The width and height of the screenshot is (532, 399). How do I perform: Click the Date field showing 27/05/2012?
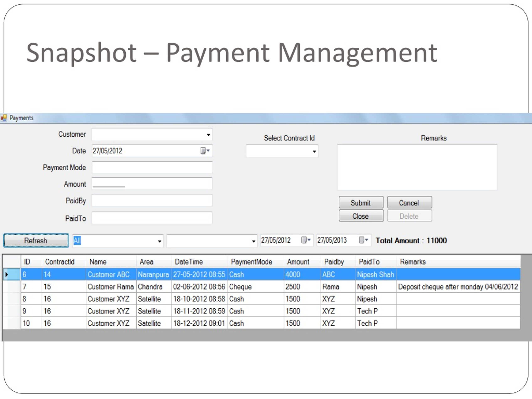[152, 151]
